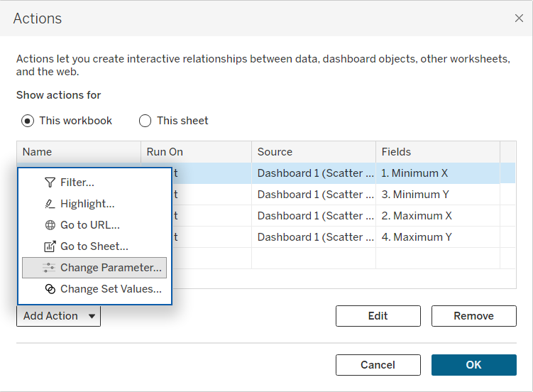The height and width of the screenshot is (392, 533).
Task: Select the row with 2. Maximum X
Action: [416, 216]
